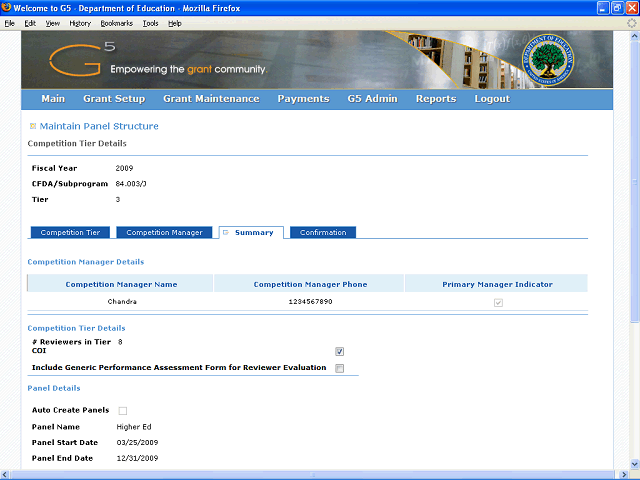640x480 pixels.
Task: Click the Firefox icon in the title bar
Action: [x=8, y=8]
